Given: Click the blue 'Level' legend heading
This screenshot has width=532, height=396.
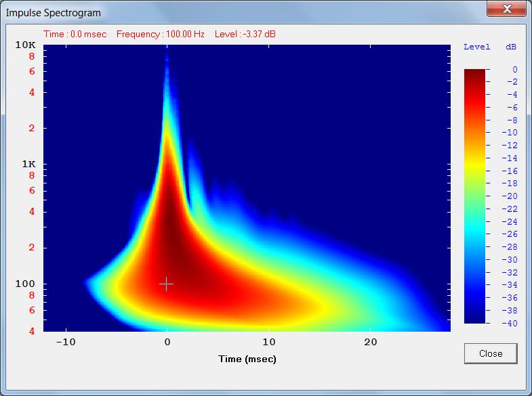Looking at the screenshot, I should 476,47.
